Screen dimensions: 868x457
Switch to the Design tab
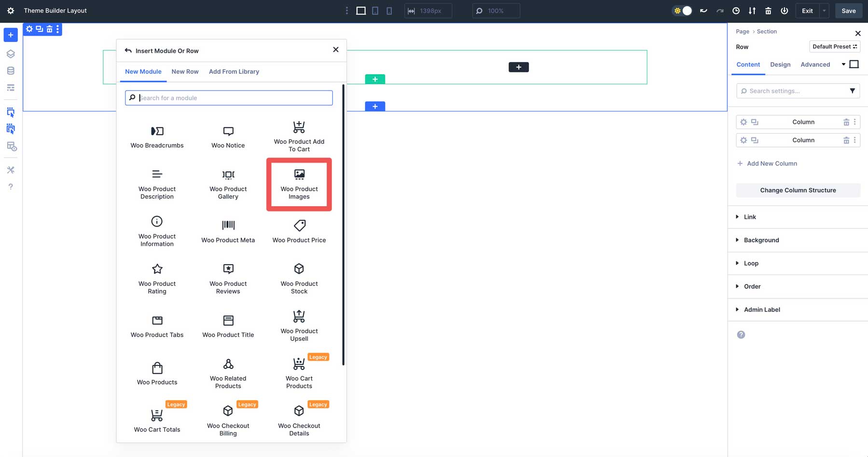[x=780, y=64]
